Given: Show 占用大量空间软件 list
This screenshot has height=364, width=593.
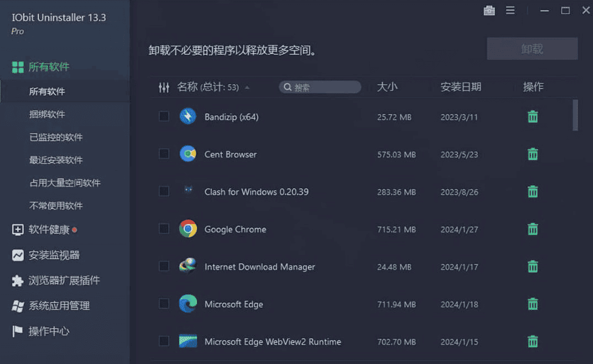Looking at the screenshot, I should (x=65, y=183).
